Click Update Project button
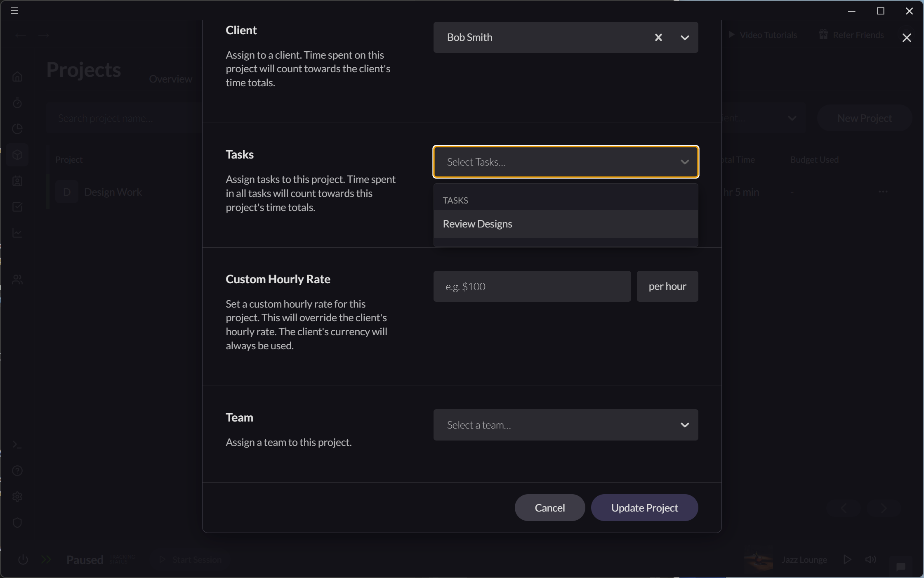924x578 pixels. [x=644, y=508]
